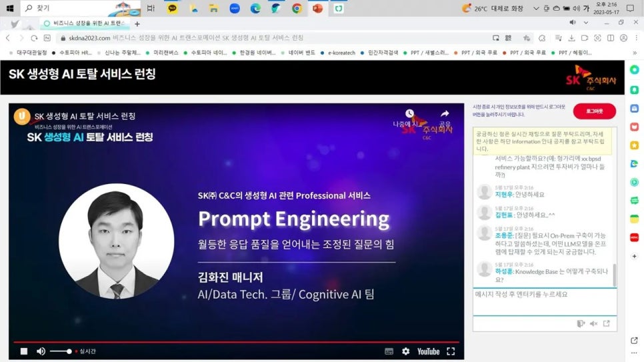644x362 pixels.
Task: Click the picture-in-picture icon in the address bar
Action: 496,38
